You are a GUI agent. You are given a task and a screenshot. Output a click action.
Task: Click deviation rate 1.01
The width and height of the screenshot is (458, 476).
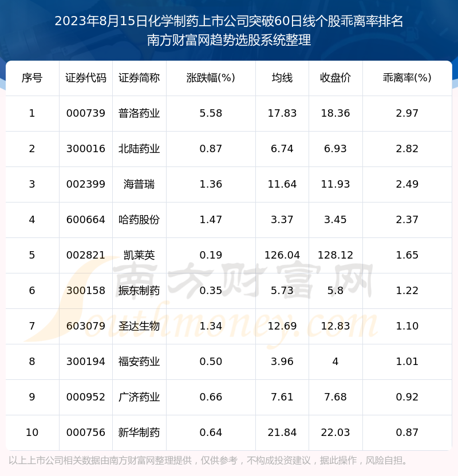tap(407, 362)
